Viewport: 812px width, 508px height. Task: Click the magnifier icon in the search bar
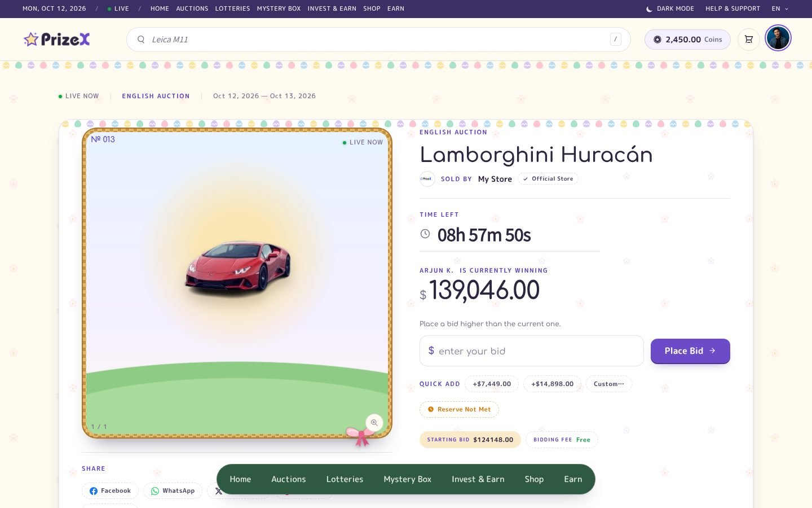click(x=141, y=40)
